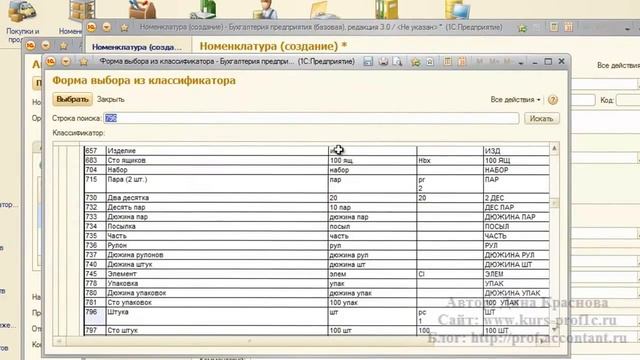Open the calendar icon in classifier title bar
640x360 pixels.
tap(462, 62)
